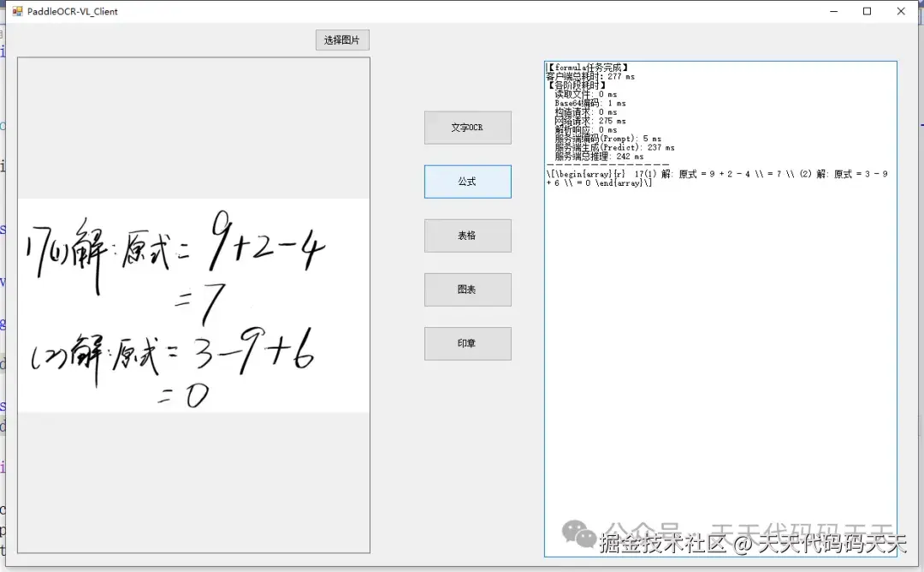The width and height of the screenshot is (924, 572).
Task: Run the 文字OCR recognition button
Action: tap(468, 128)
